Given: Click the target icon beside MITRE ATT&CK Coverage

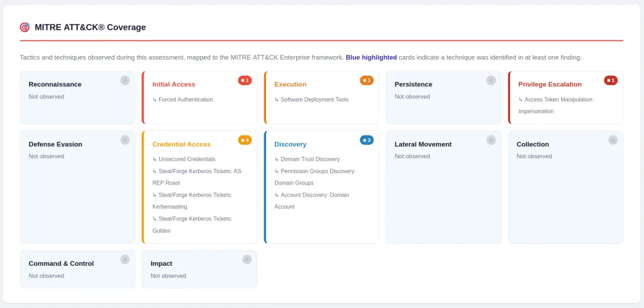Looking at the screenshot, I should point(25,28).
